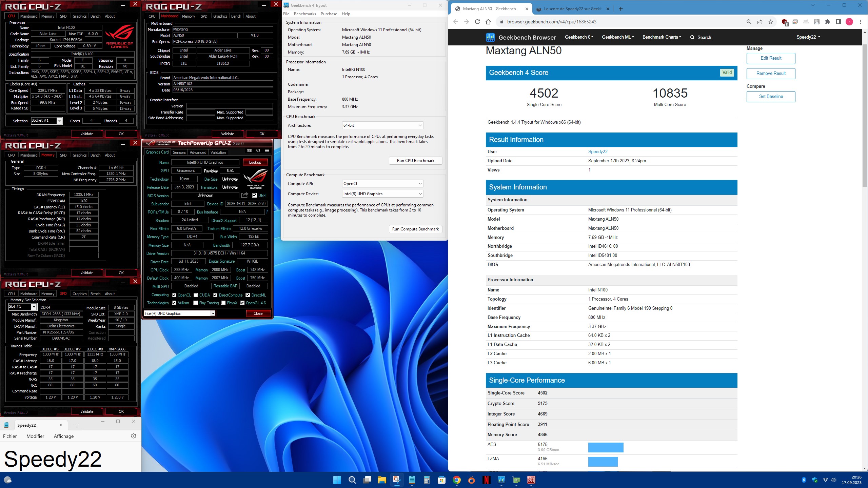Open the uBlock Origin extension icon
Viewport: 868px width, 488px height.
pos(785,22)
